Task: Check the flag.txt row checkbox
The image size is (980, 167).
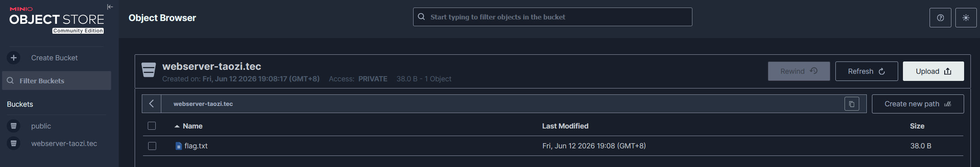Action: point(152,146)
